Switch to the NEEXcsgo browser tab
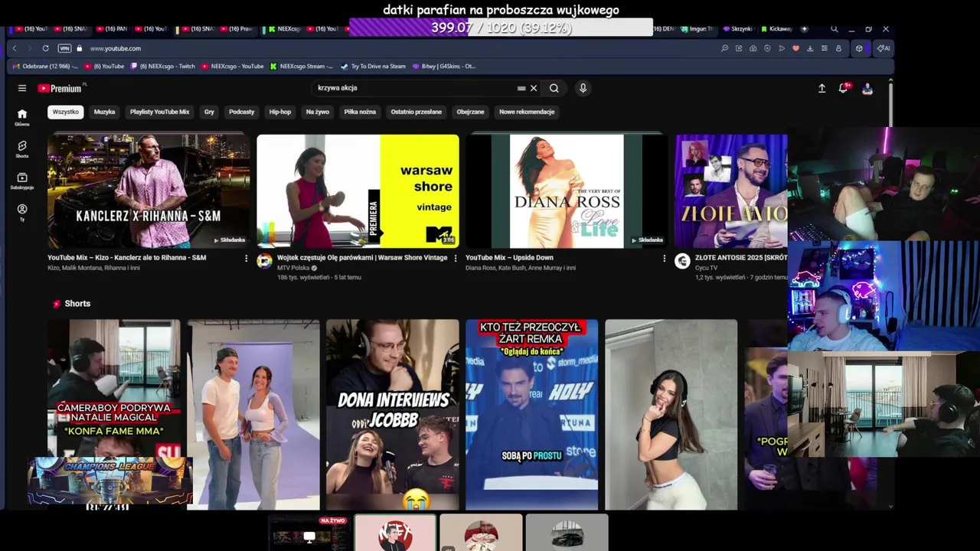980x551 pixels. tap(284, 29)
